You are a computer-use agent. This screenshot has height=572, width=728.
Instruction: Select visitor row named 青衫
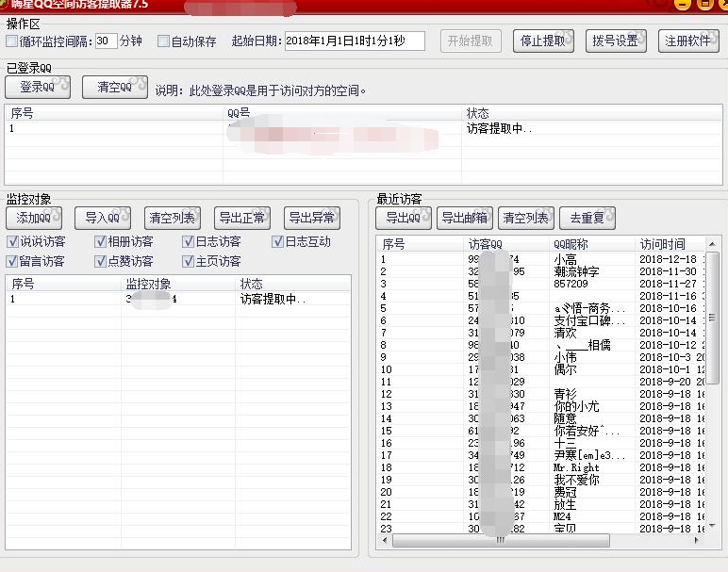coord(542,394)
